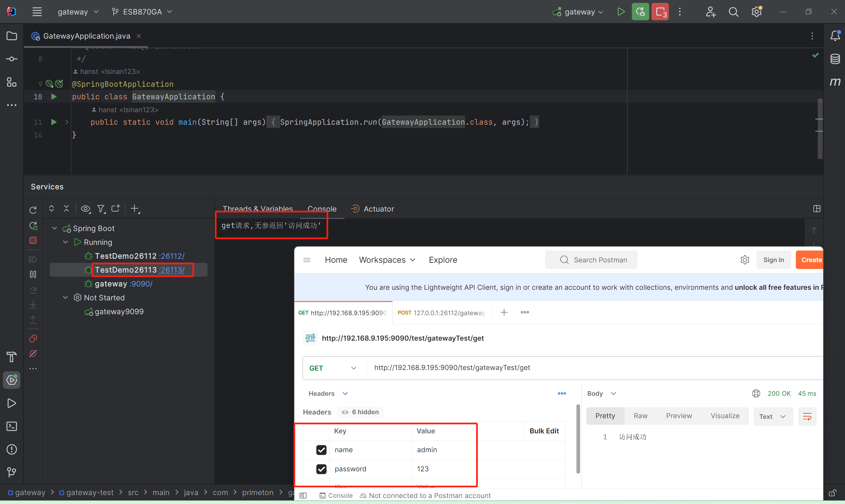
Task: Click the red Stop service icon
Action: point(33,241)
